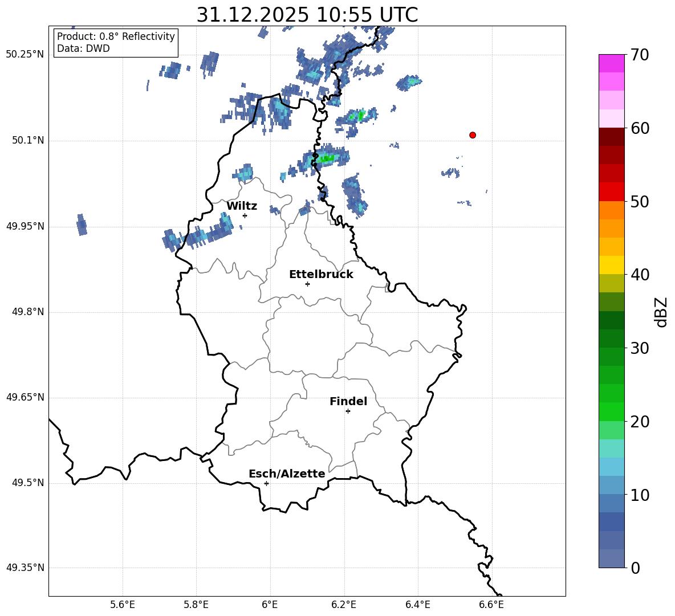Screen dimensions: 675x616
Task: Click the 6.4°E longitude label
Action: [x=418, y=605]
